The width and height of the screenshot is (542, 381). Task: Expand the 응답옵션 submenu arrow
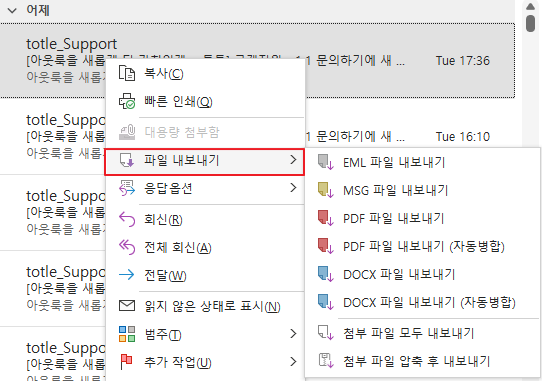(293, 188)
